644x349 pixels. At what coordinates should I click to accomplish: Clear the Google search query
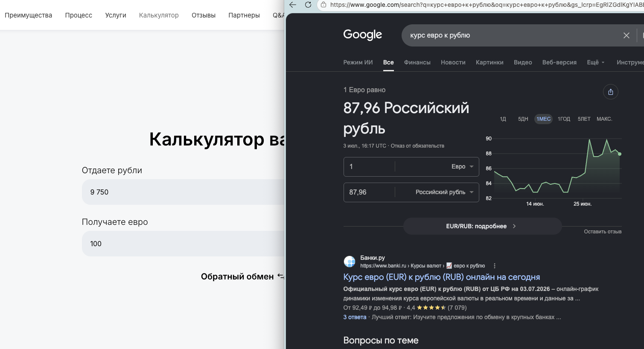(626, 35)
